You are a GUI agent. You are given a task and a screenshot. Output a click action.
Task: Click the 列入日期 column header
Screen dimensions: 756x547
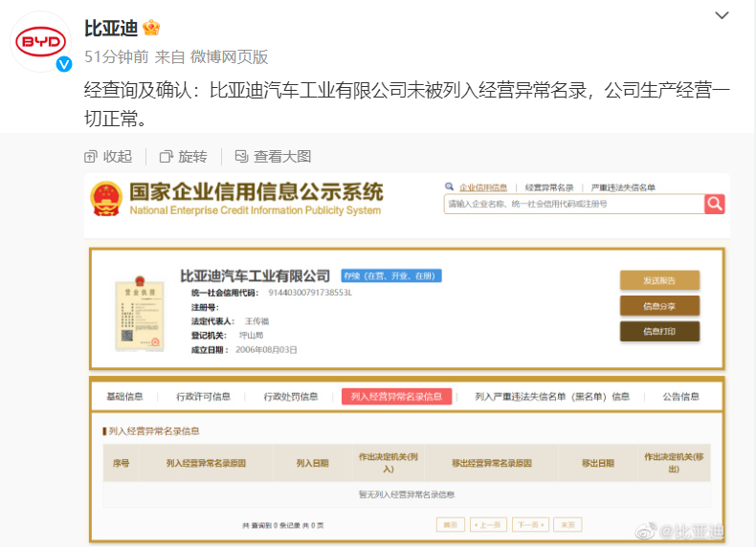pyautogui.click(x=312, y=463)
